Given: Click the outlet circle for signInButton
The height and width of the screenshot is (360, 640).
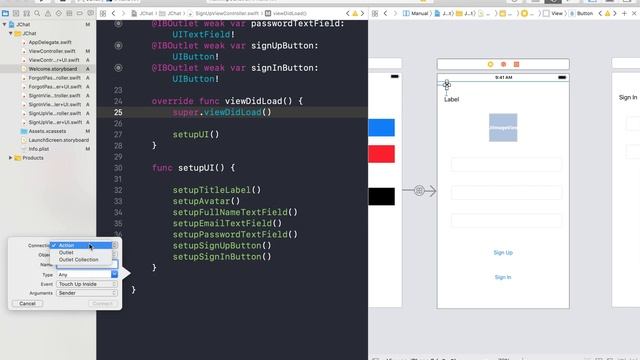Looking at the screenshot, I should pos(118,68).
